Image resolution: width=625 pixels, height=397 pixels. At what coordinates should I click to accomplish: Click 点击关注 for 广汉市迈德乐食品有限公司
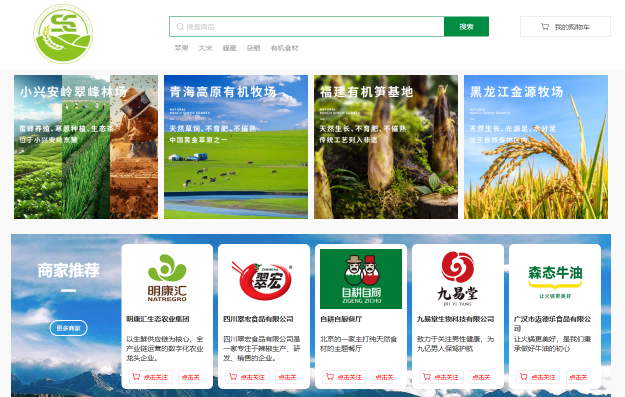[x=538, y=377]
